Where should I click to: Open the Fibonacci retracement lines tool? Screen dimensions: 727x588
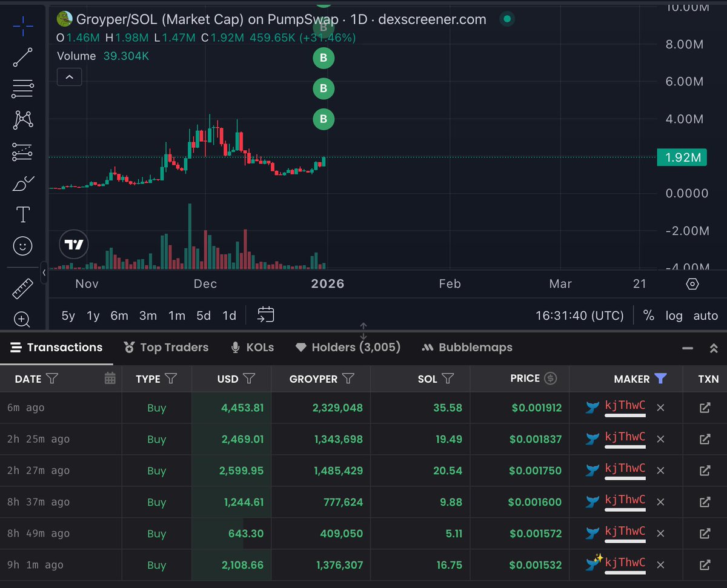(23, 88)
